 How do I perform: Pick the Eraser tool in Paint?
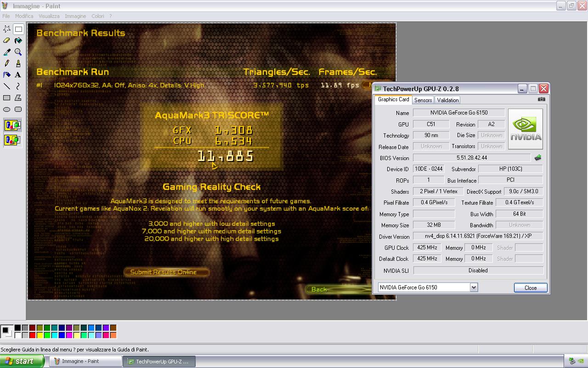[7, 40]
